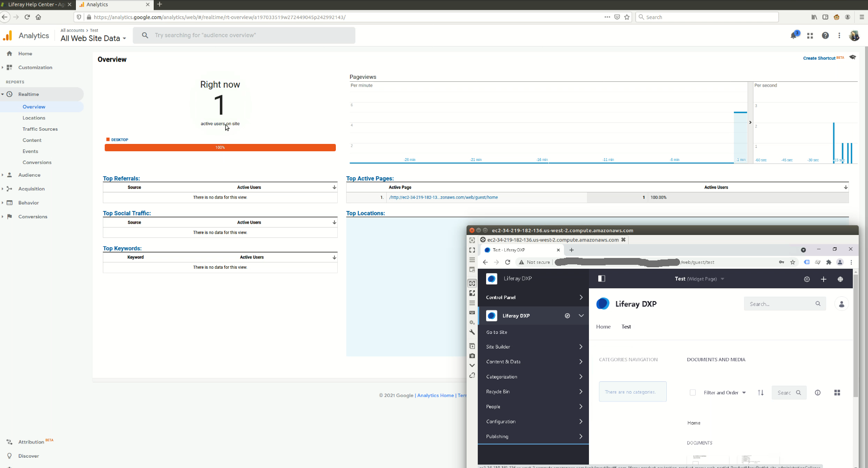Image resolution: width=868 pixels, height=468 pixels.
Task: Click Analytics Home footer link
Action: 435,396
